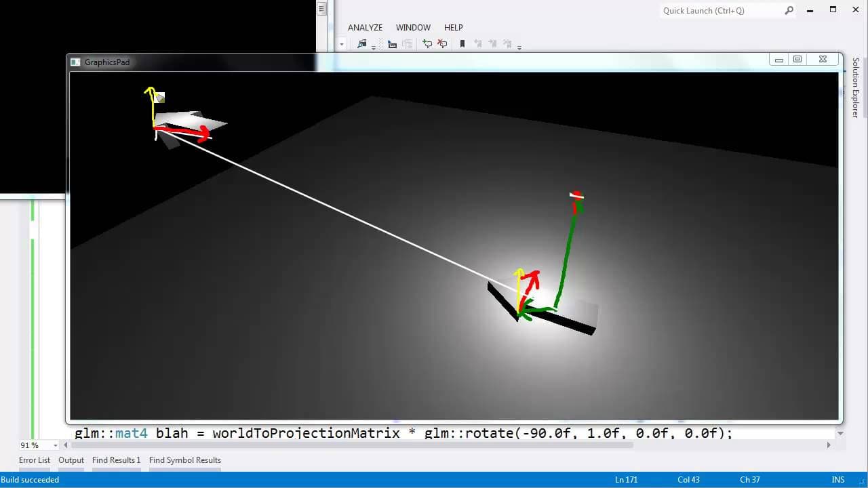The image size is (868, 488).
Task: Open the HELP menu
Action: pos(453,28)
